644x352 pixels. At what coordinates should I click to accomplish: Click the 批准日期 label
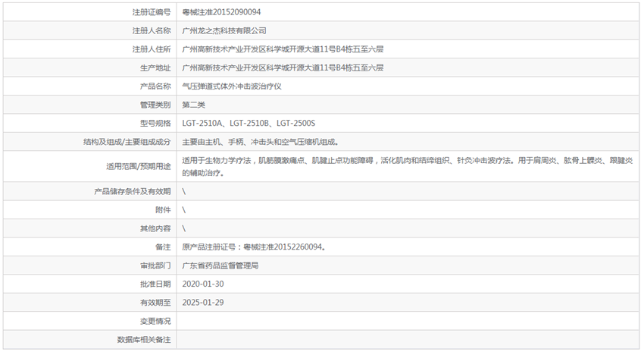coord(155,284)
